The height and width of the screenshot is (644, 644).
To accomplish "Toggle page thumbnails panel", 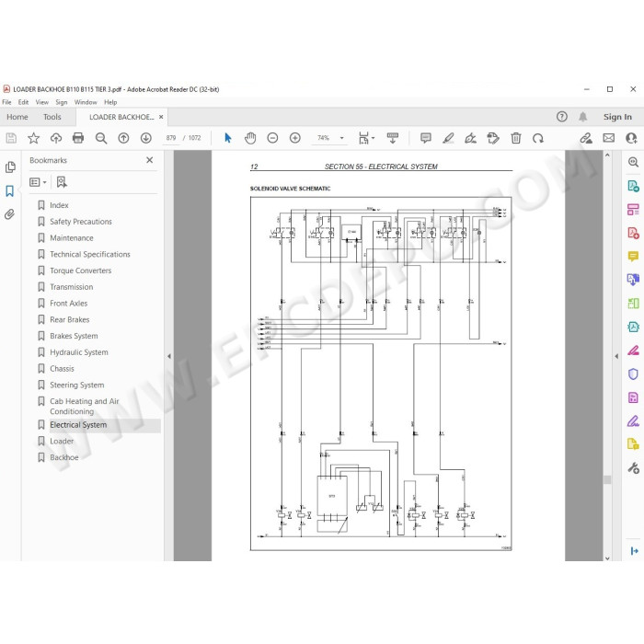I will 10,167.
